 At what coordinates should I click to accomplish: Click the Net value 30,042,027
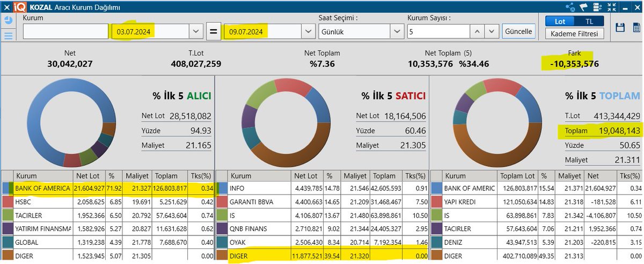click(x=70, y=64)
